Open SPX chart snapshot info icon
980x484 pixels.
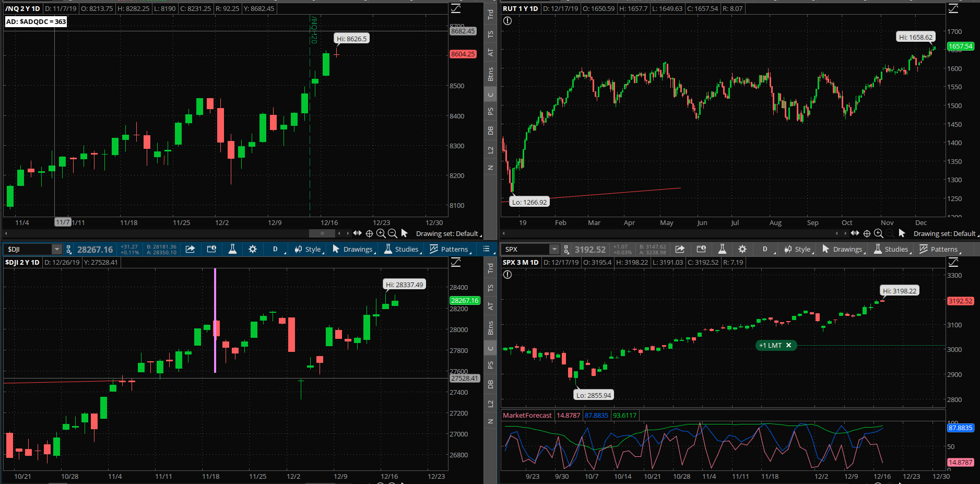coord(701,249)
